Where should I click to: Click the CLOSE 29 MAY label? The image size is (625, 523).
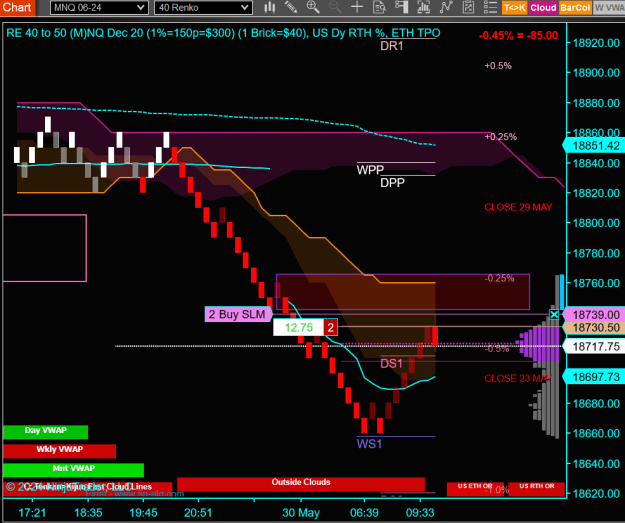point(518,207)
